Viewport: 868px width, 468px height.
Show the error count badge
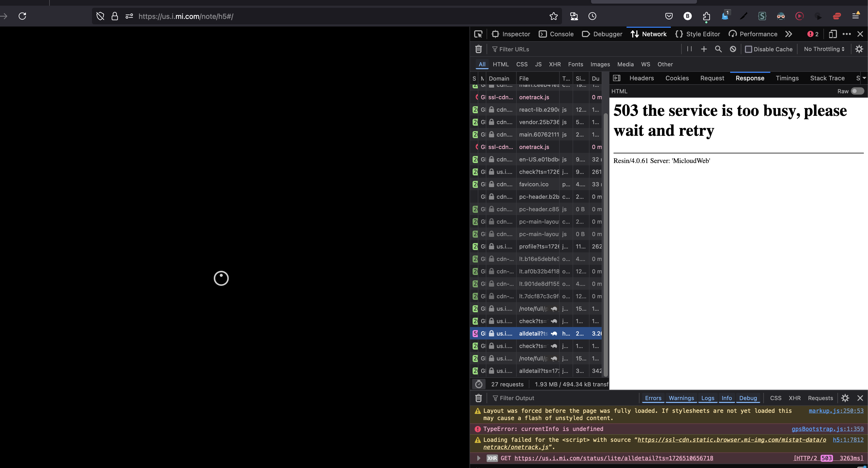tap(813, 34)
